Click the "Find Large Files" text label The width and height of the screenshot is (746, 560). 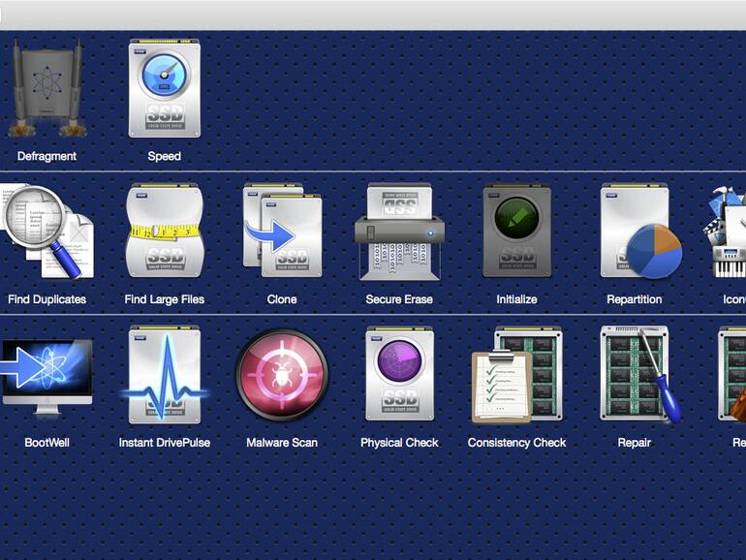click(x=164, y=299)
